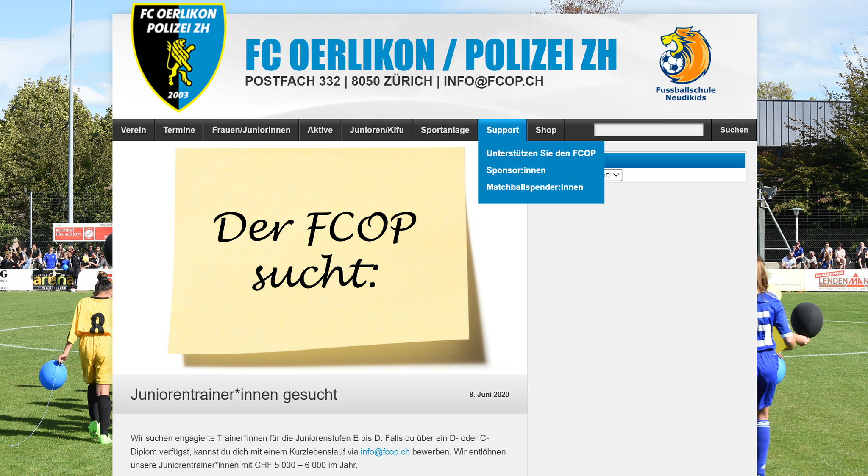
Task: Open Matchballspender:innen submenu entry
Action: (535, 187)
